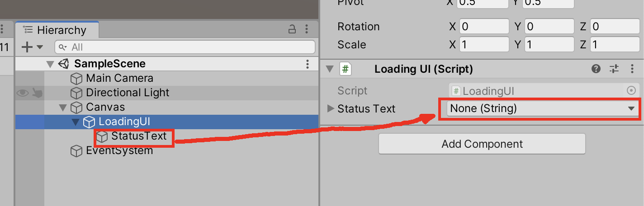This screenshot has width=644, height=206.
Task: Toggle the picking hand icon for Directional Light
Action: point(38,93)
